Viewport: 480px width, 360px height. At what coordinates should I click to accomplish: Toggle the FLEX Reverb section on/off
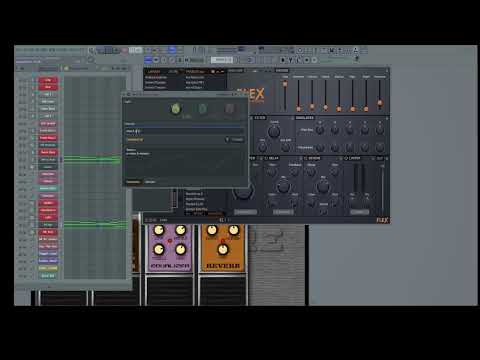coord(306,158)
